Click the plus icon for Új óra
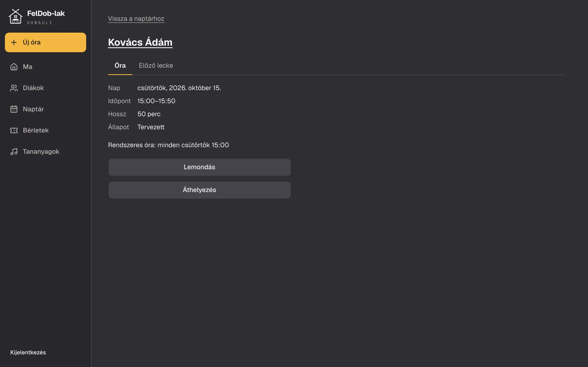Viewport: 588px width, 367px height. pos(14,42)
